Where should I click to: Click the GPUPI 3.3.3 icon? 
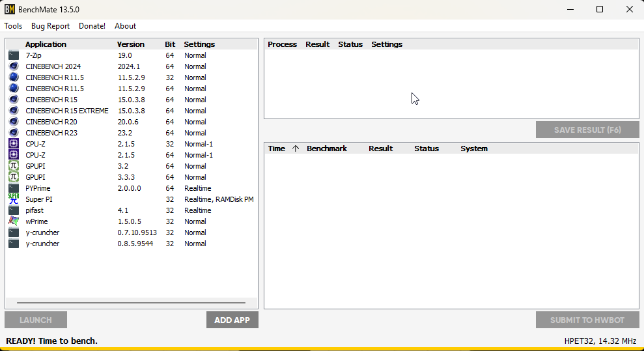(14, 177)
